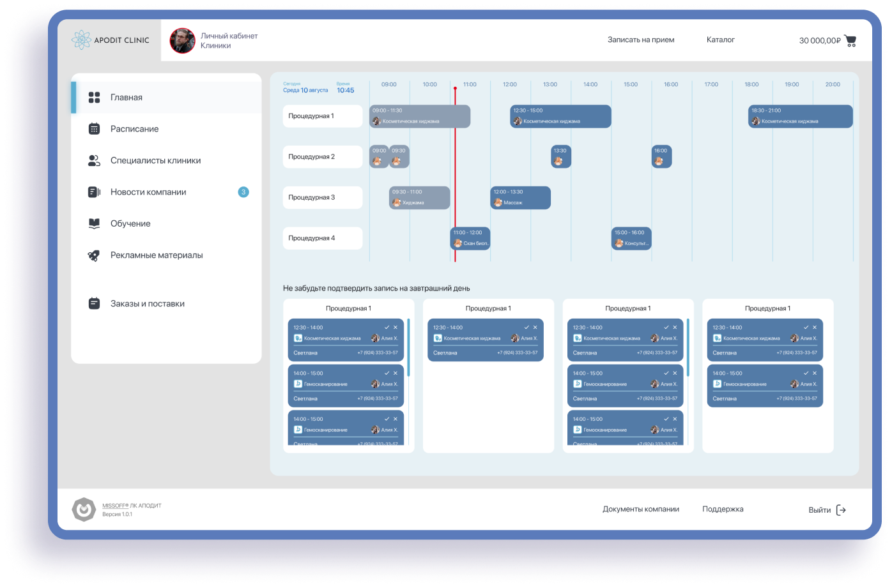Click Записать на прием link
892x588 pixels.
coord(641,40)
